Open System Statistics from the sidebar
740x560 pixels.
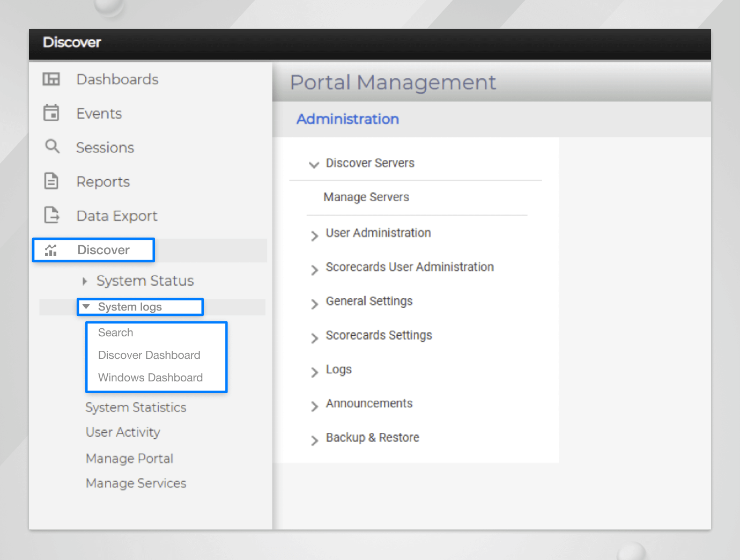(x=136, y=407)
